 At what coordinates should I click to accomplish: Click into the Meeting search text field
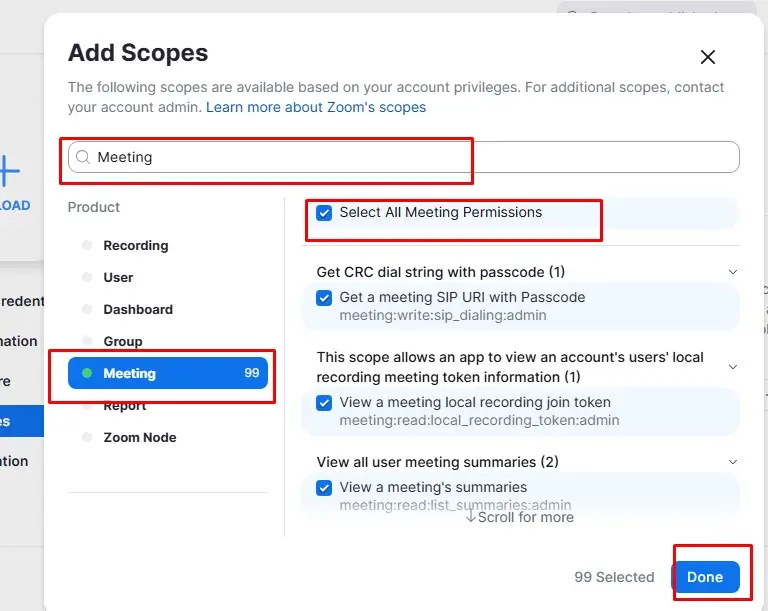coord(400,157)
